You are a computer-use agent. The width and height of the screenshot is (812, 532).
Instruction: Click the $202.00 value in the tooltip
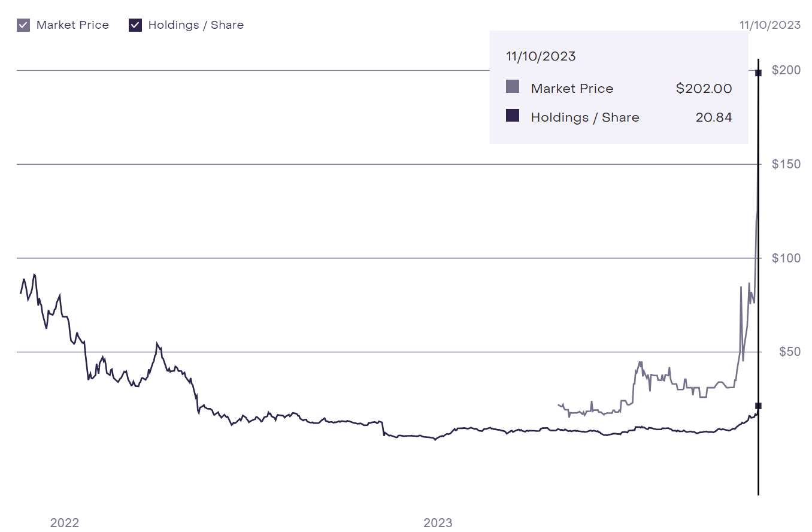pyautogui.click(x=704, y=89)
